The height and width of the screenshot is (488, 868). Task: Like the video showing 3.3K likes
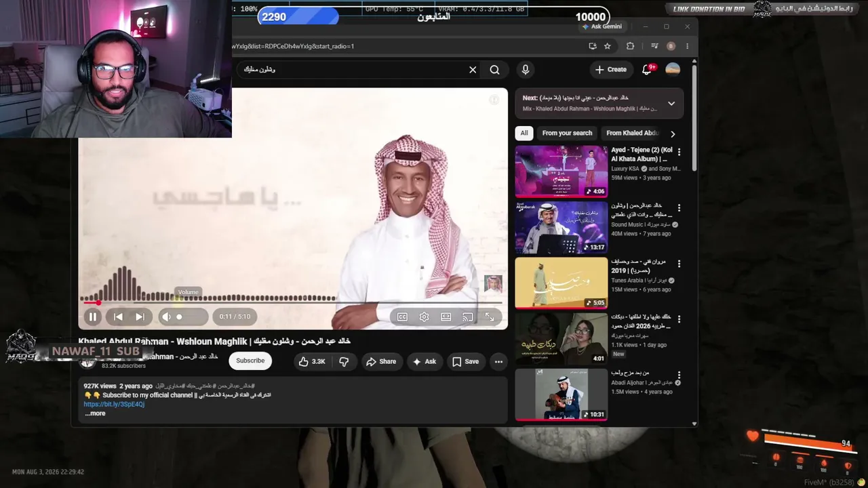[x=312, y=361]
